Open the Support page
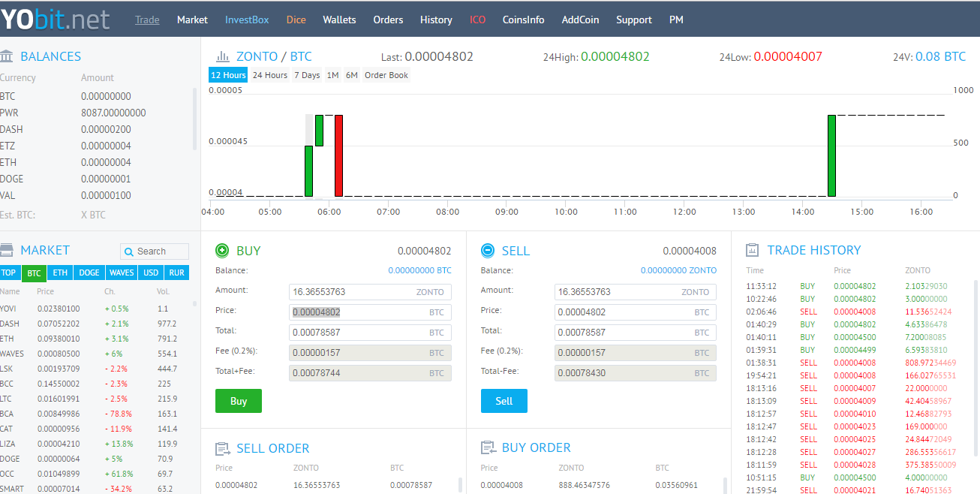 (634, 20)
